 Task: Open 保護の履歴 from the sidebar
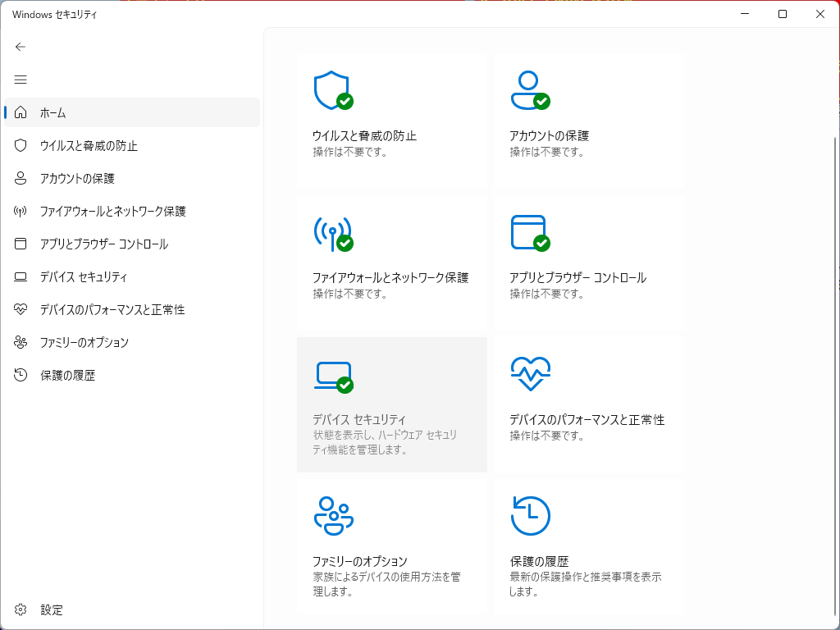(132, 375)
